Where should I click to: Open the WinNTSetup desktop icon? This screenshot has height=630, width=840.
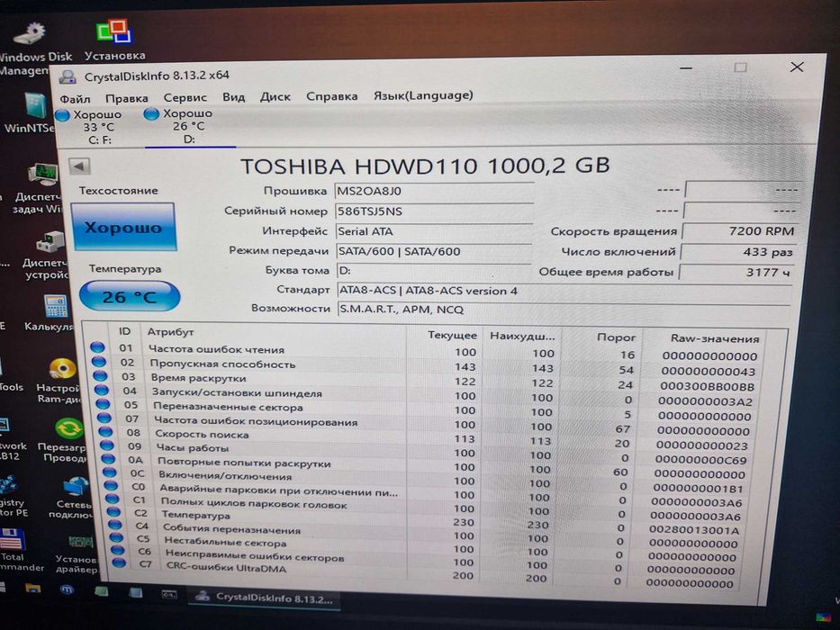tap(33, 112)
